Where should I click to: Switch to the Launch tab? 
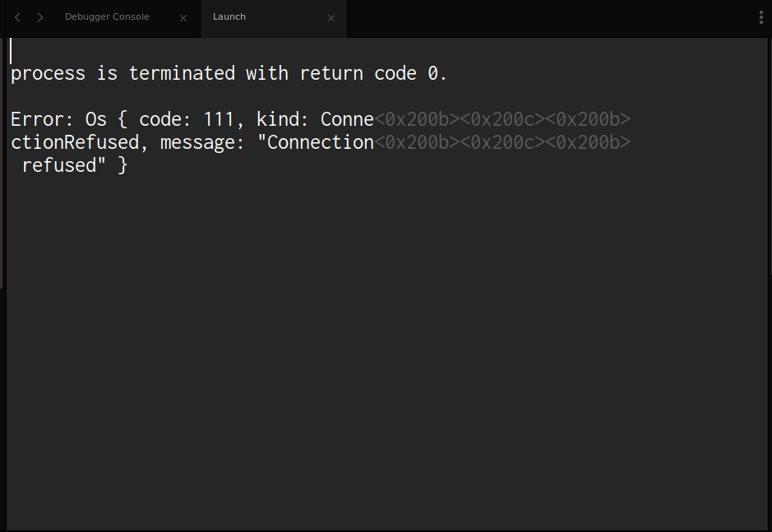click(x=229, y=16)
